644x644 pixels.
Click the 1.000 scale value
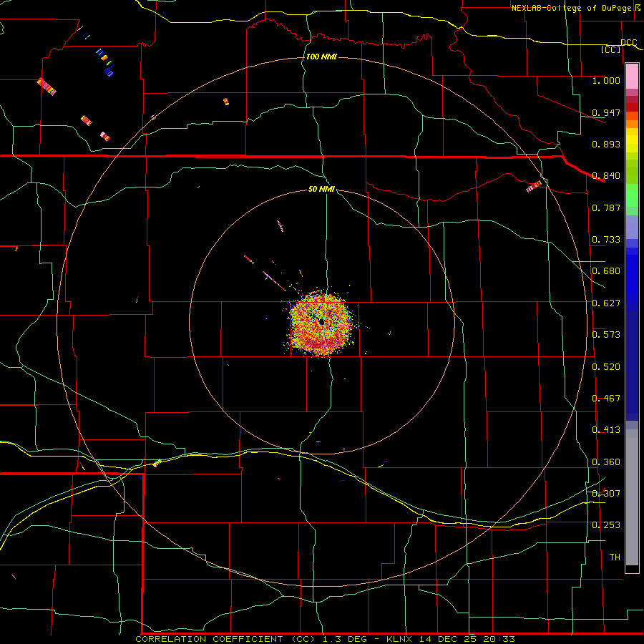pos(606,80)
